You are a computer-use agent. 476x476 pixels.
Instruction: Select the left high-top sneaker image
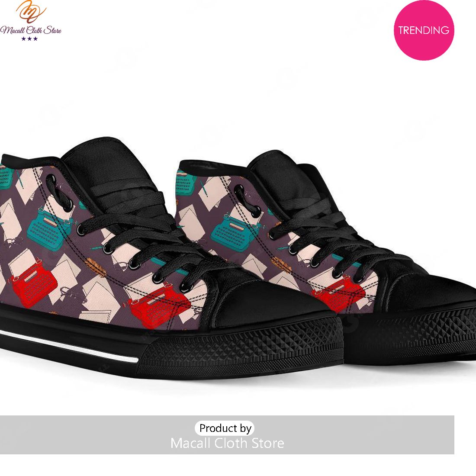click(x=170, y=258)
